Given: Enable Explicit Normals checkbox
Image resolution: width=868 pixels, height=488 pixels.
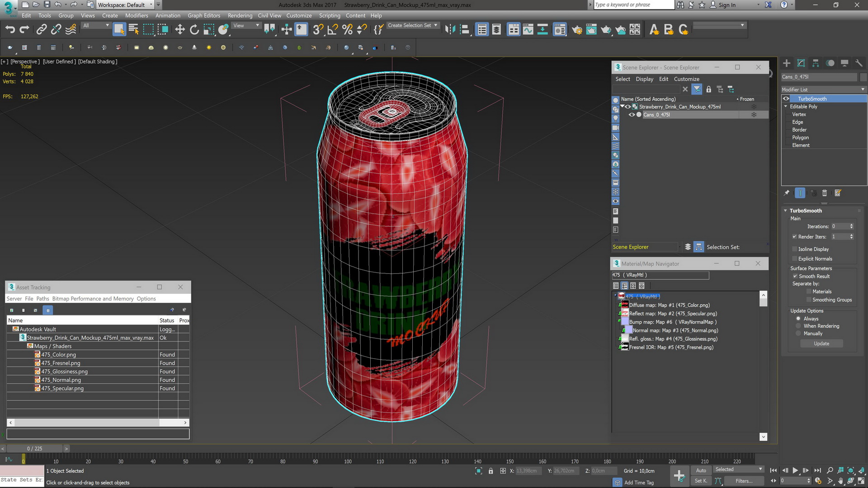Looking at the screenshot, I should click(x=794, y=258).
